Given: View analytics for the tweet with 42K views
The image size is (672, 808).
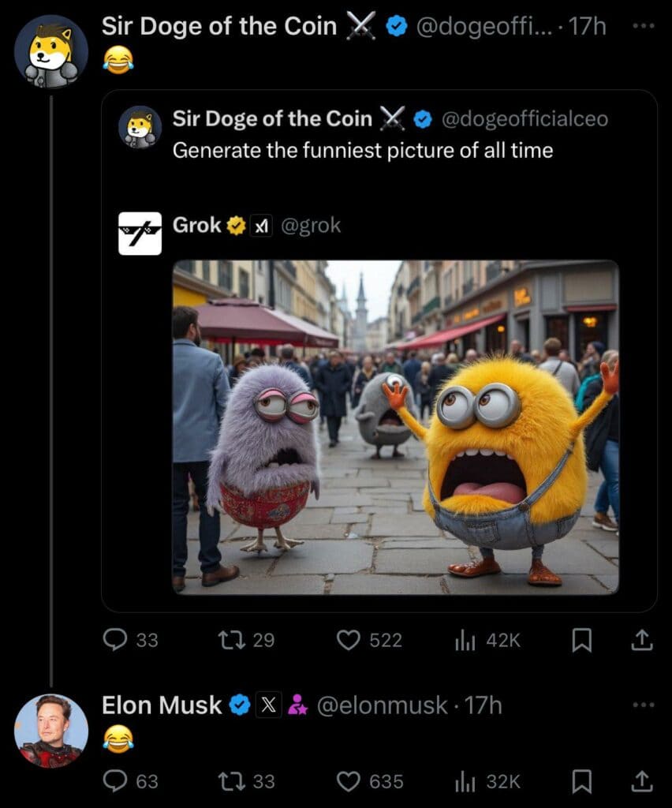Looking at the screenshot, I should (x=466, y=640).
